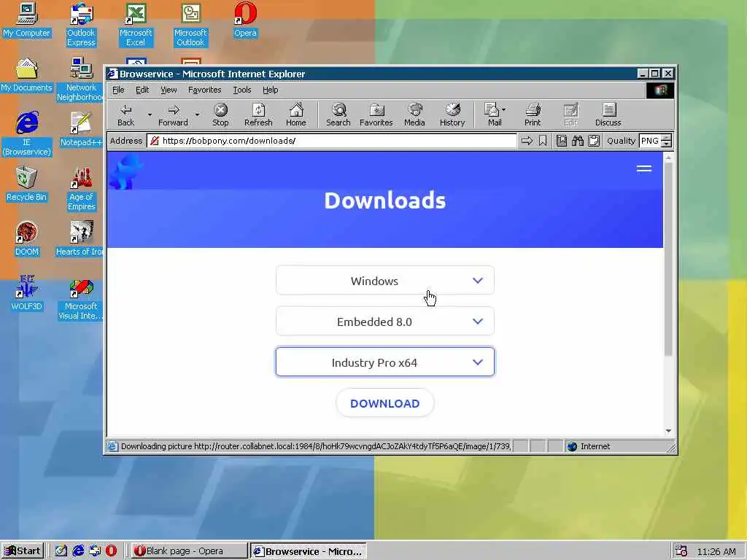
Task: Open the View menu
Action: [x=169, y=90]
